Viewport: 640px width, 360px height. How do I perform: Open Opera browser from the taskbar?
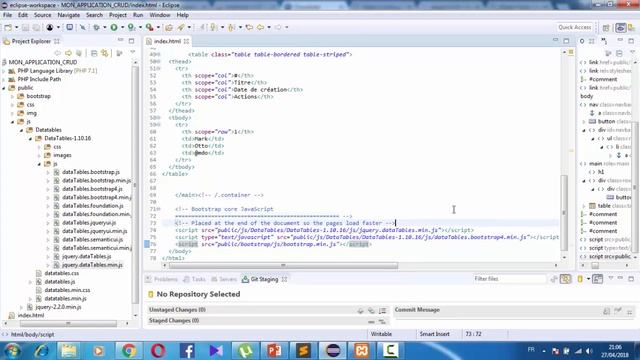[x=158, y=351]
